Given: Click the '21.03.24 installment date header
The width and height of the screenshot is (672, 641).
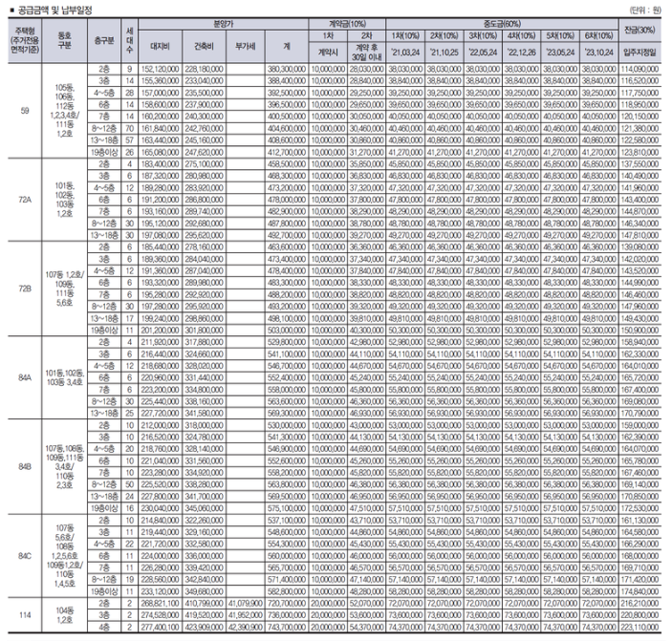Looking at the screenshot, I should (x=405, y=53).
